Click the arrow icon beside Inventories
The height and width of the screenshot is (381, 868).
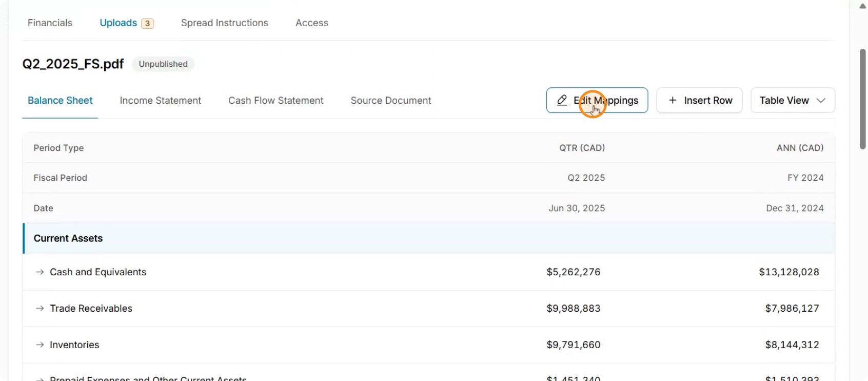(x=40, y=345)
